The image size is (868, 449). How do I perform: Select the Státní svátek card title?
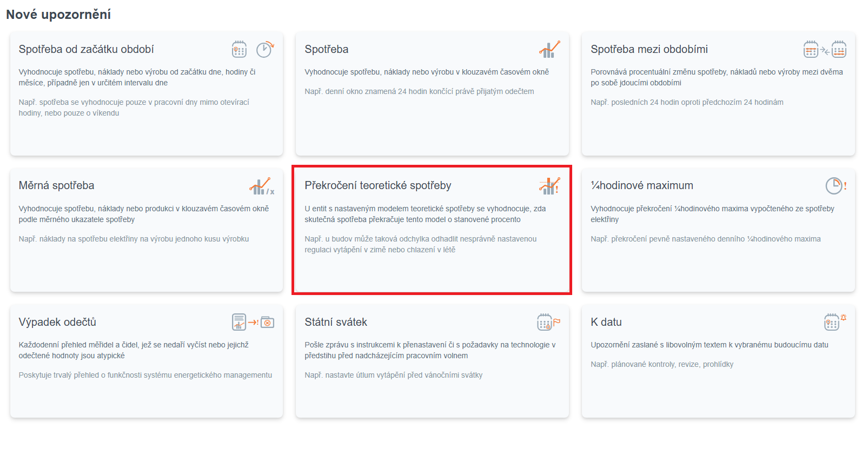click(335, 322)
